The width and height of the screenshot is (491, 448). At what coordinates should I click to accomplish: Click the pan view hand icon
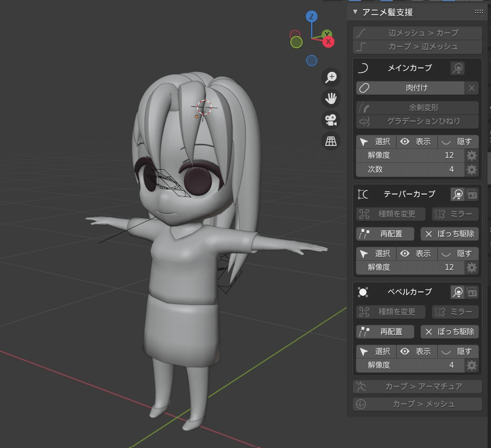(331, 98)
